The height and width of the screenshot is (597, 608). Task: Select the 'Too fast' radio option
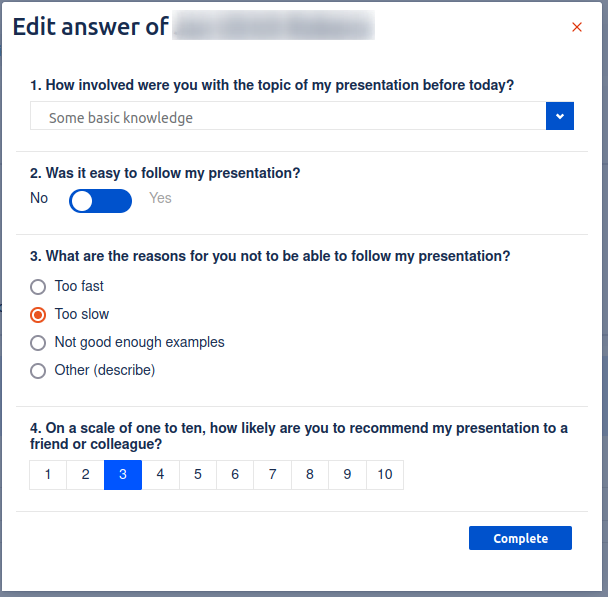(x=38, y=286)
